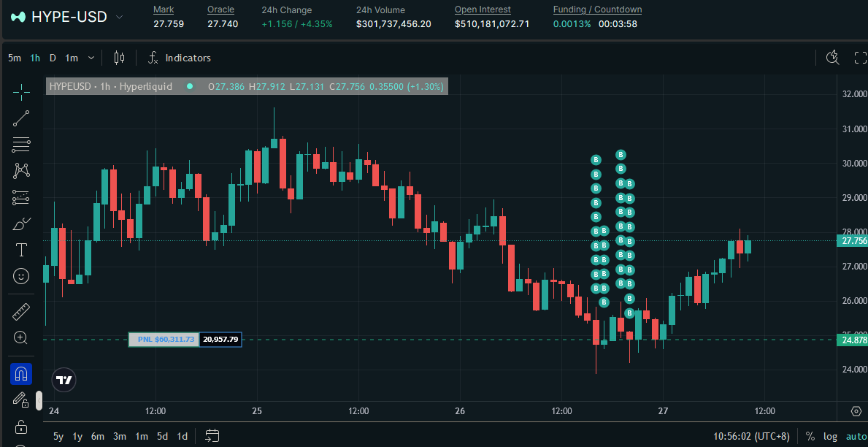Viewport: 868px width, 447px height.
Task: Select the XABCD pattern tool
Action: (20, 170)
